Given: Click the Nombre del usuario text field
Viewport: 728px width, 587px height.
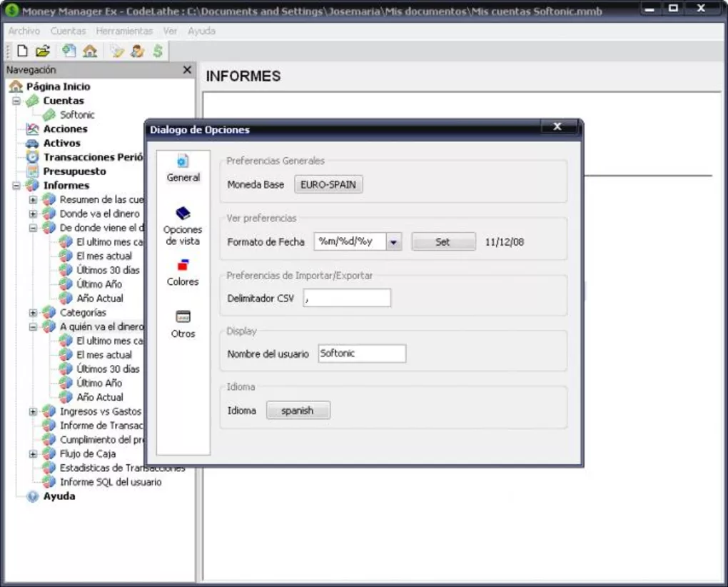Looking at the screenshot, I should 361,353.
